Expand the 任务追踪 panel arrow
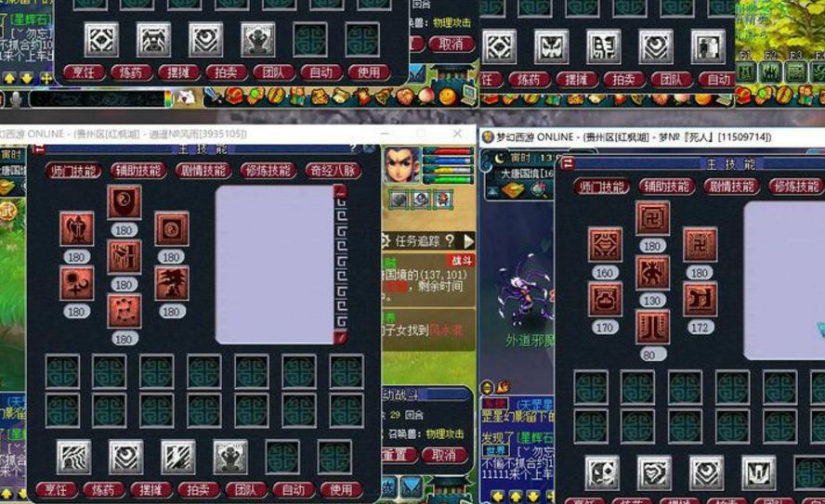Screen dimensions: 825x504 pos(468,241)
